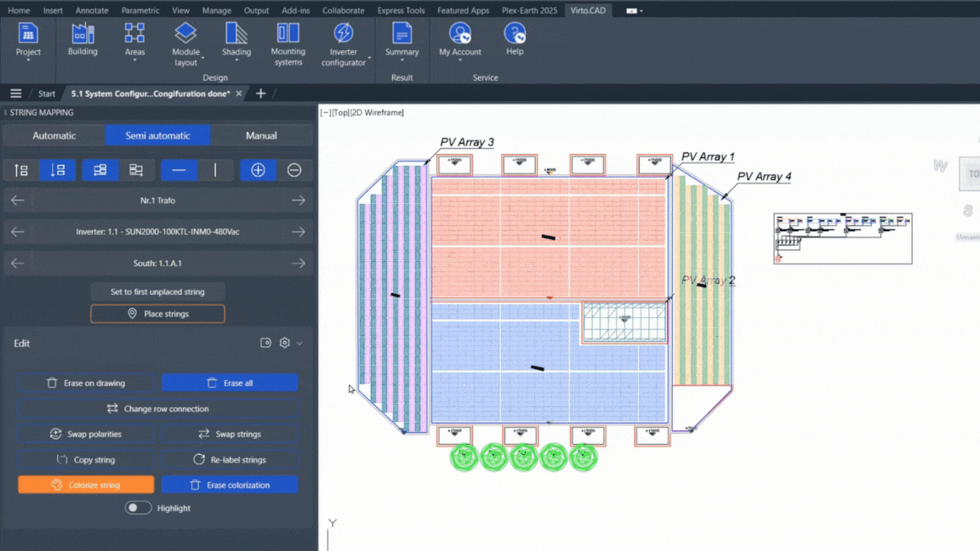Screen dimensions: 980x551
Task: Expand the Edit section chevron
Action: (x=300, y=343)
